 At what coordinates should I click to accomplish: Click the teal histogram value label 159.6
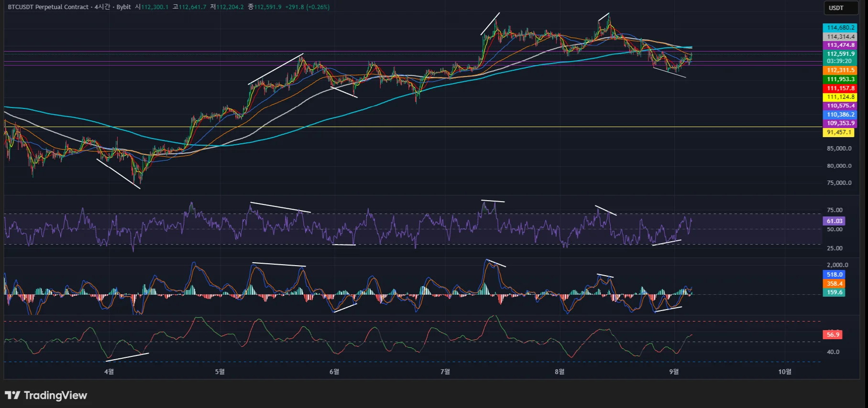[834, 292]
